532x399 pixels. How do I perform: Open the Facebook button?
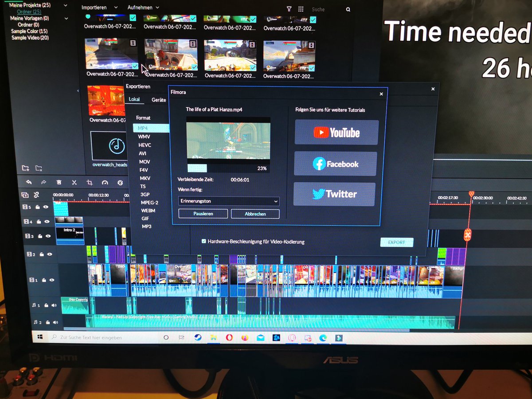tap(335, 164)
